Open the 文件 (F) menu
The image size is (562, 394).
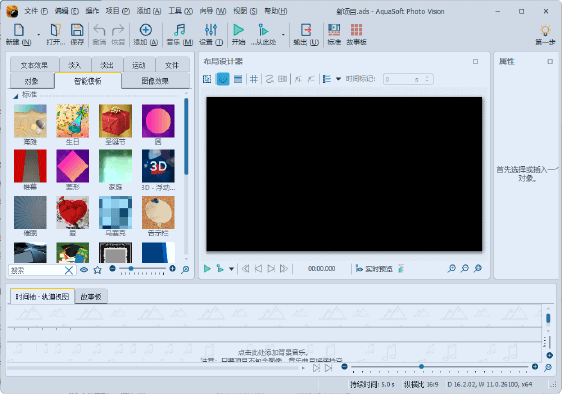point(36,11)
